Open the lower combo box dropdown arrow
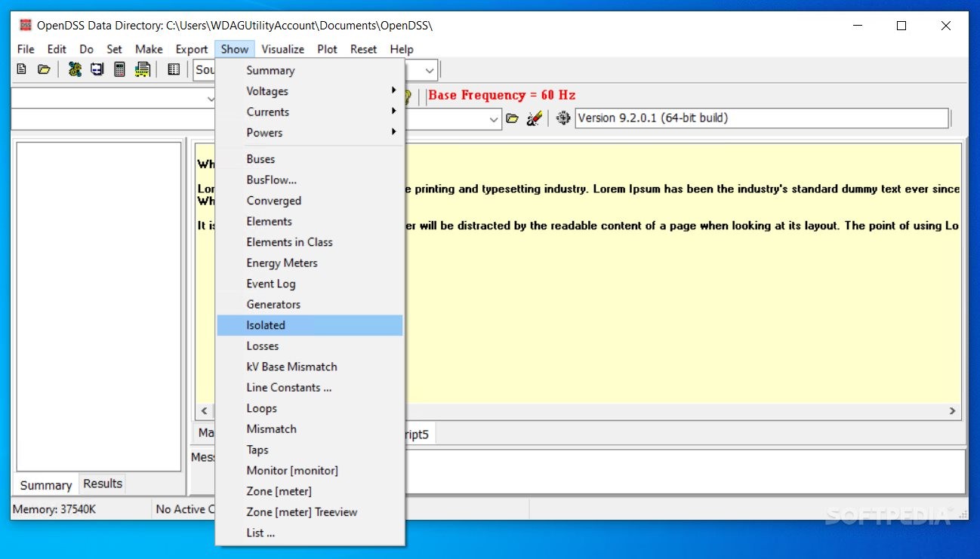This screenshot has width=980, height=559. point(494,119)
